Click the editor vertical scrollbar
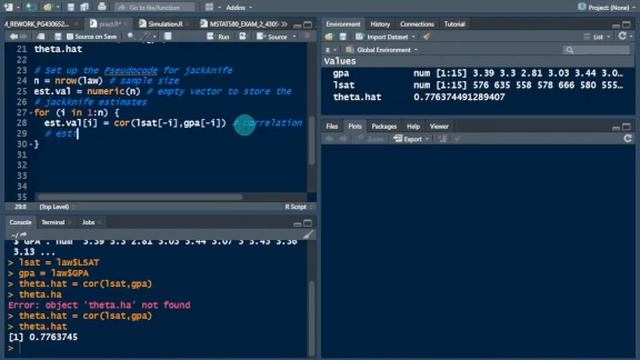The width and height of the screenshot is (640, 360). 311,141
